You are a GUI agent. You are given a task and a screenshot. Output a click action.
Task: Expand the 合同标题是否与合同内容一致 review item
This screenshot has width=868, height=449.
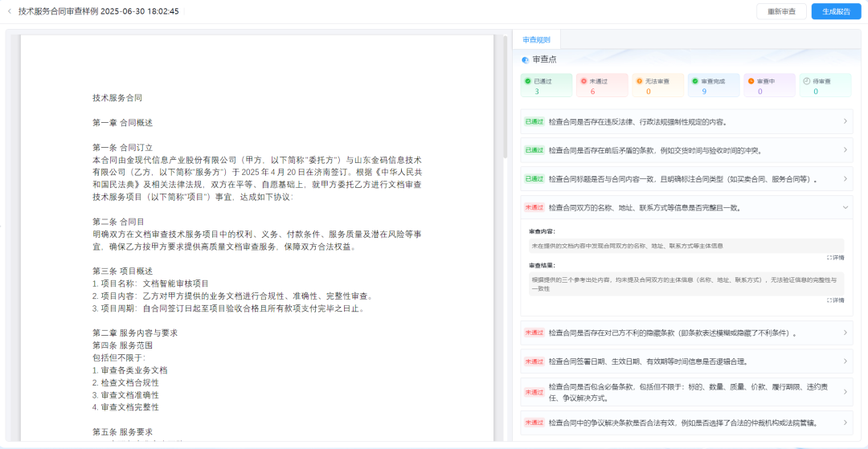point(845,179)
